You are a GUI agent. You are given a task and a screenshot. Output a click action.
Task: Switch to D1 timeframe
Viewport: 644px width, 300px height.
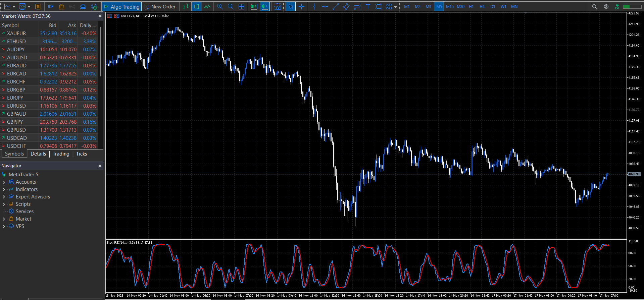coord(493,6)
